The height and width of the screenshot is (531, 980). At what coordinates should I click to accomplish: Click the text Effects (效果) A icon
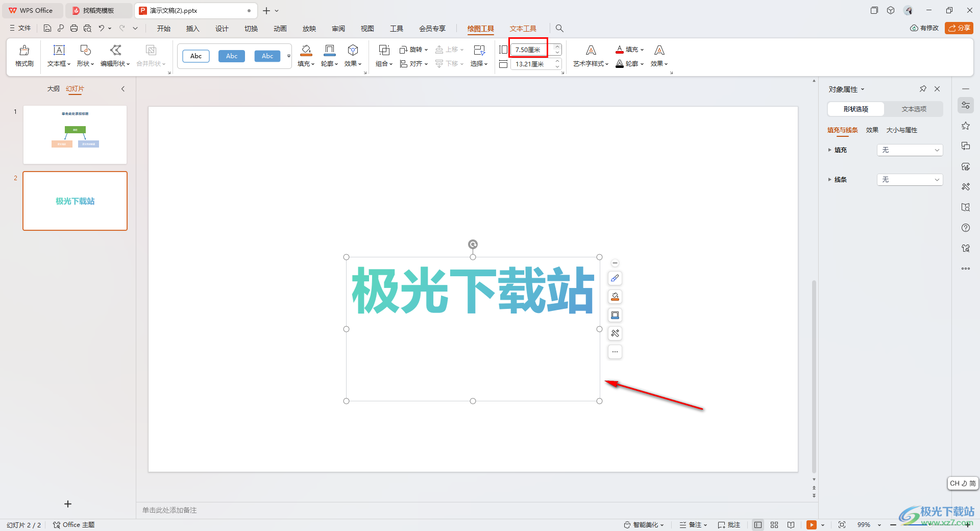pyautogui.click(x=659, y=50)
